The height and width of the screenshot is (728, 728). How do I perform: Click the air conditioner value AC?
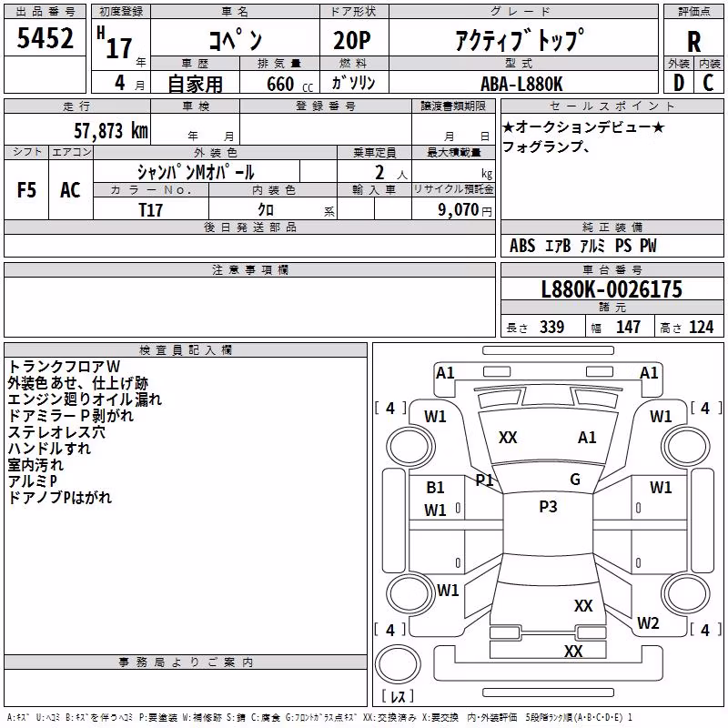pyautogui.click(x=70, y=190)
